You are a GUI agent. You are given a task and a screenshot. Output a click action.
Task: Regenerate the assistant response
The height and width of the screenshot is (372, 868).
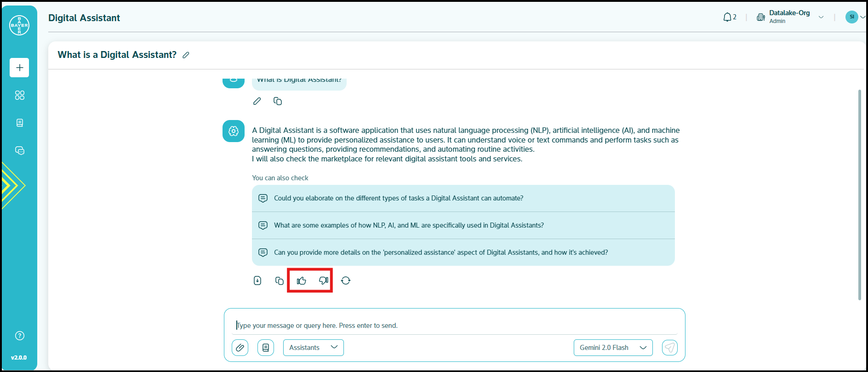(x=346, y=280)
